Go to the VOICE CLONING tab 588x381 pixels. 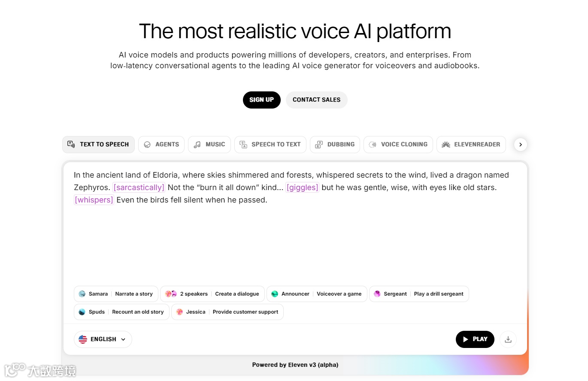[398, 145]
